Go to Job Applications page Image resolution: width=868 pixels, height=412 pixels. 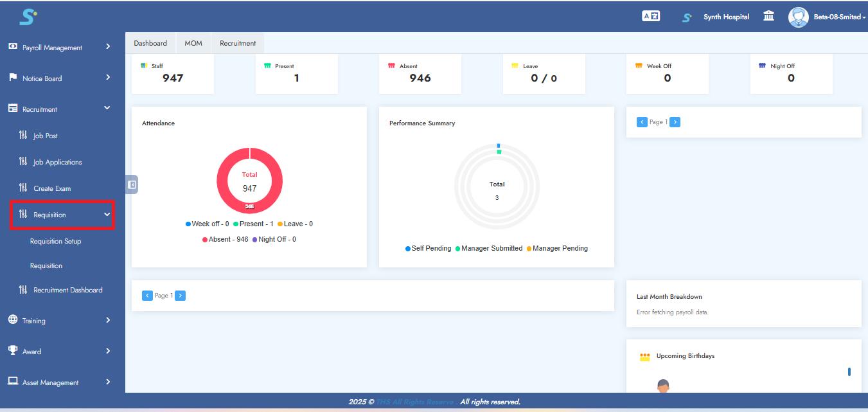(x=58, y=162)
